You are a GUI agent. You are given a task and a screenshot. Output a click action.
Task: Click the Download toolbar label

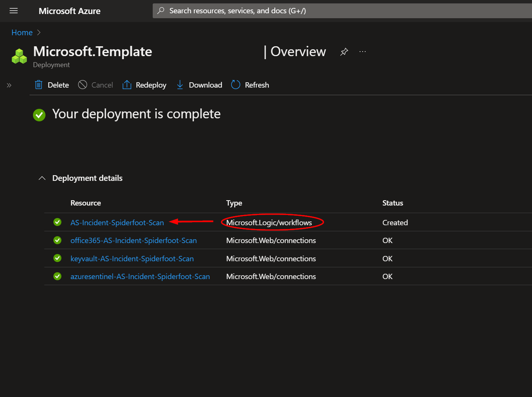tap(205, 85)
